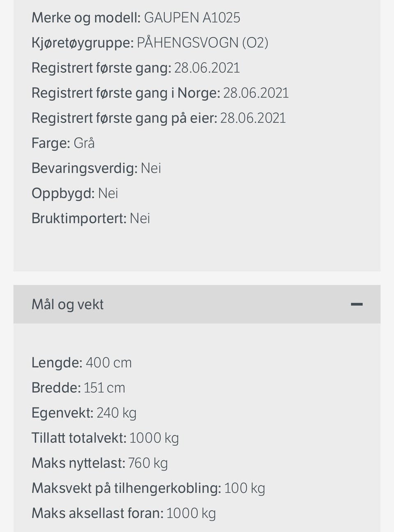Click Registrert første gang i Norge row
The image size is (394, 532).
point(160,93)
